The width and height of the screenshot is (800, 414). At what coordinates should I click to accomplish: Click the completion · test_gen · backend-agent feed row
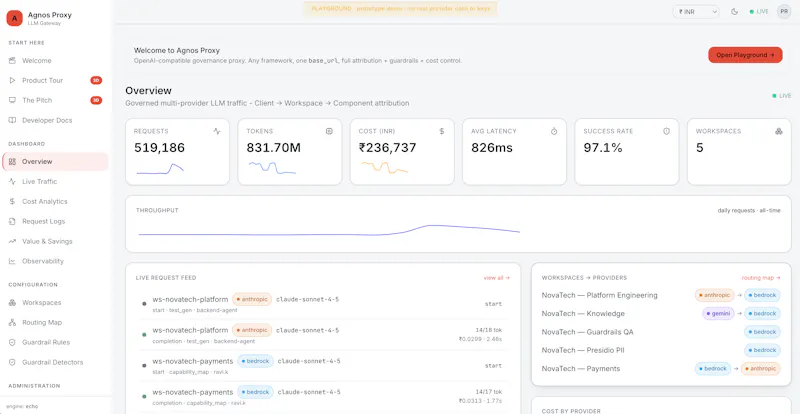tap(324, 335)
